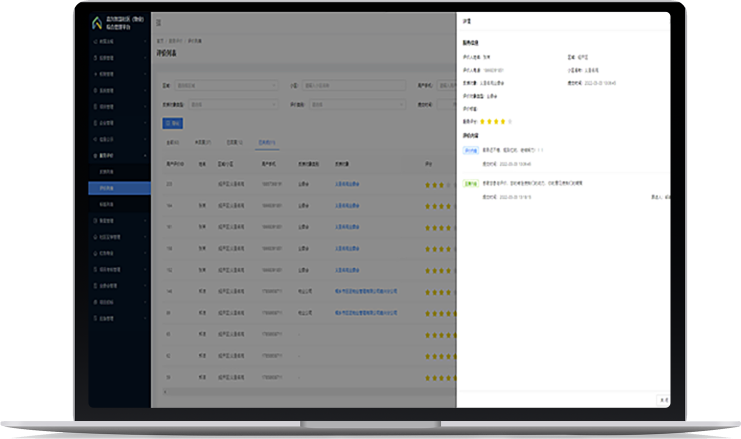Click the horizontal scrollbar beneath the table
The height and width of the screenshot is (439, 741).
pos(309,392)
